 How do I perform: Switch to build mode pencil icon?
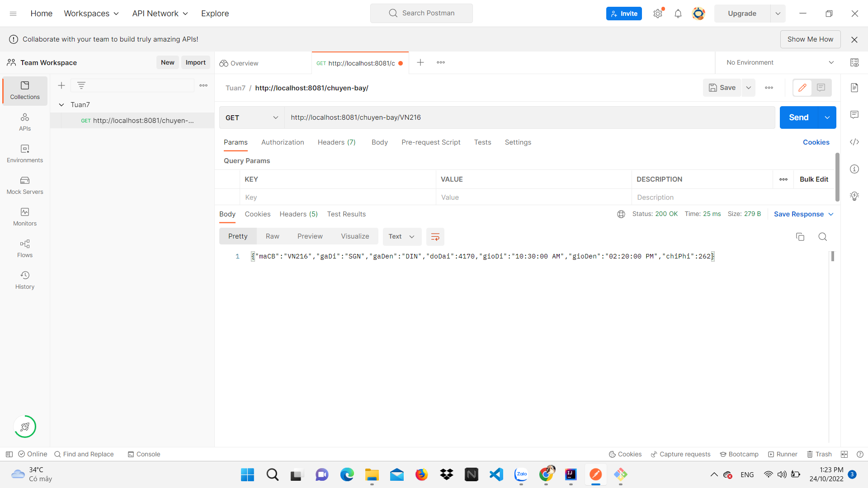[x=802, y=88]
